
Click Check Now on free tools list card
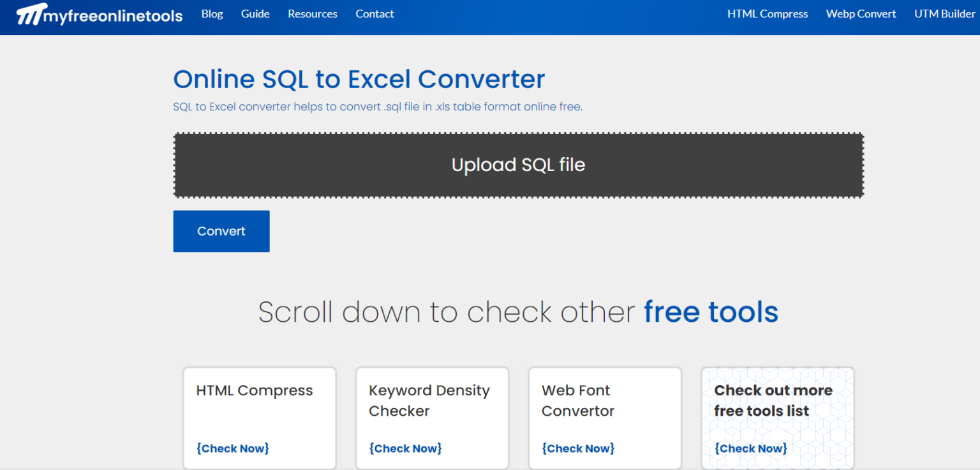[751, 448]
